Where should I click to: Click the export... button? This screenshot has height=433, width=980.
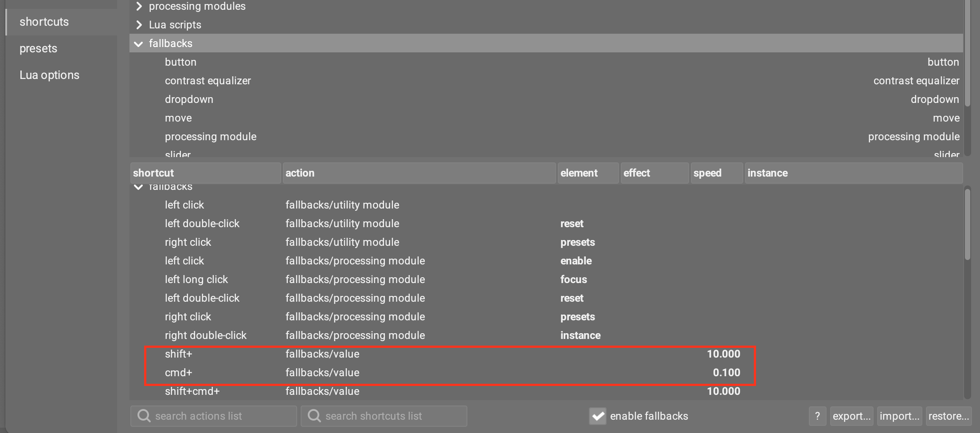[x=851, y=416]
